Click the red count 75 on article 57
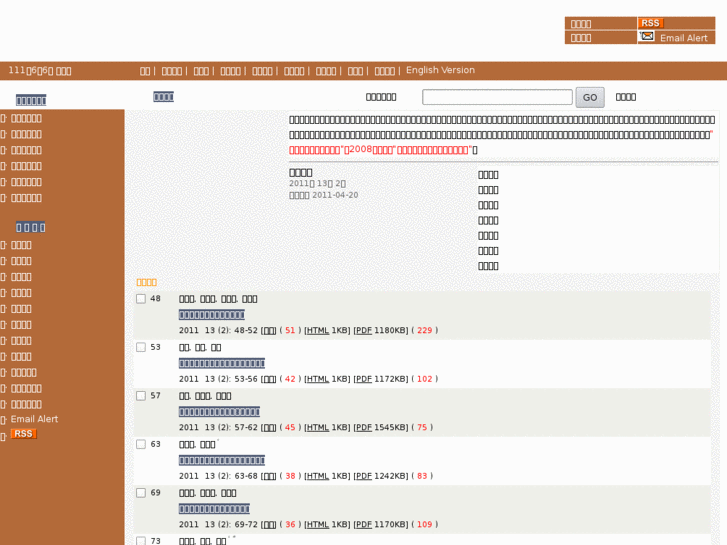The width and height of the screenshot is (727, 545). click(x=422, y=427)
